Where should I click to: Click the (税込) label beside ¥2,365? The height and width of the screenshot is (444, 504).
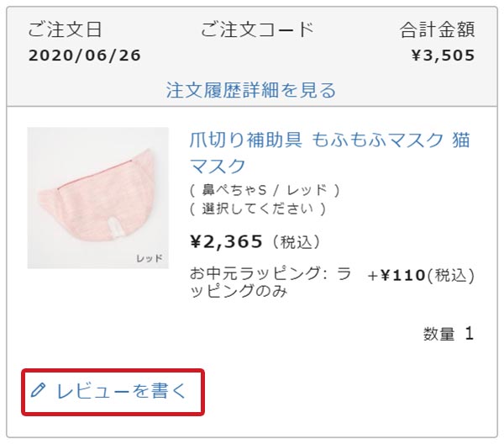(x=296, y=243)
